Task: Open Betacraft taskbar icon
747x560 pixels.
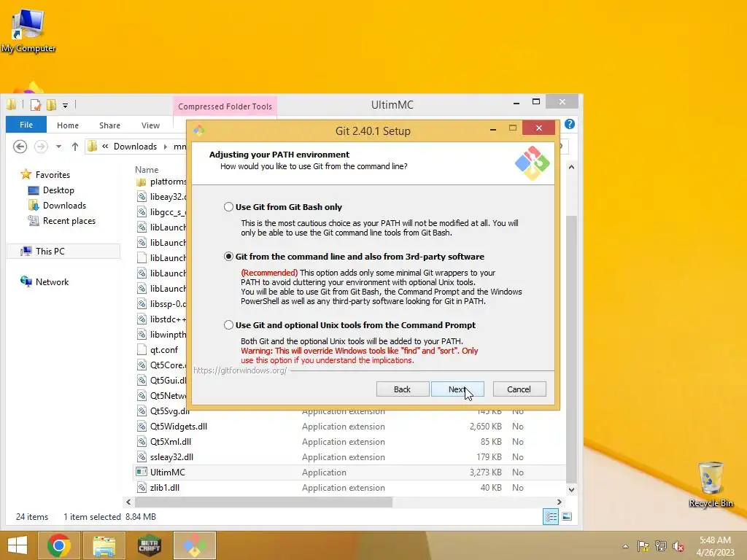Action: tap(149, 545)
